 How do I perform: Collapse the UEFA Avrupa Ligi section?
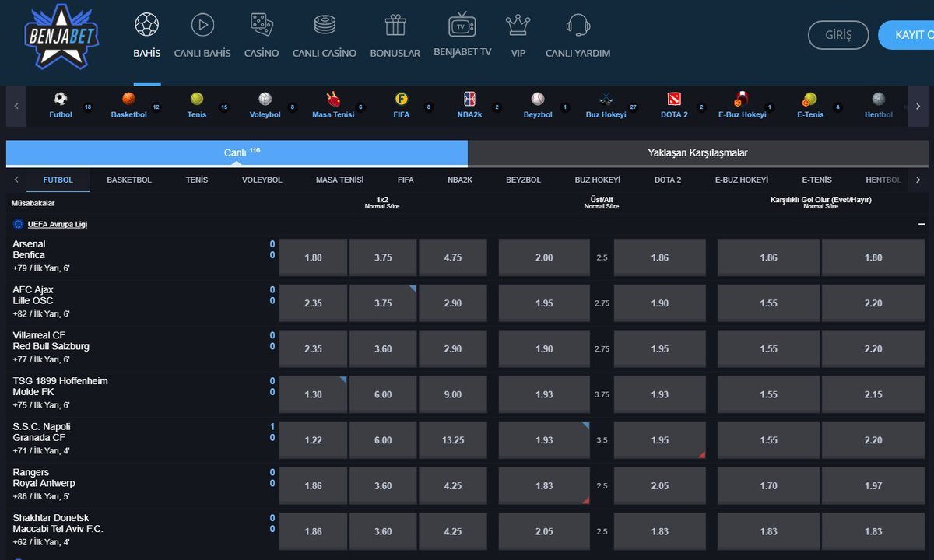click(922, 224)
